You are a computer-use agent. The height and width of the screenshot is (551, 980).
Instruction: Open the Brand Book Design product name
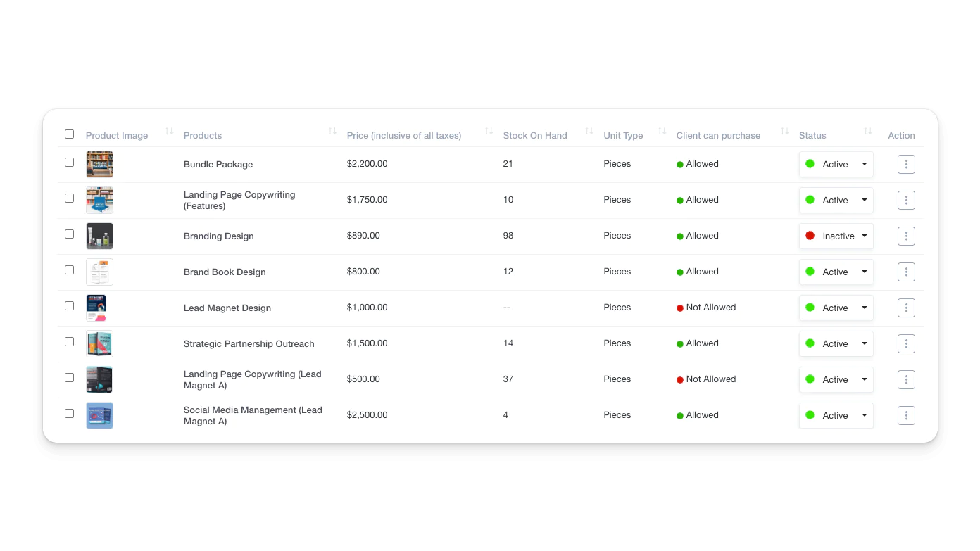[x=225, y=272]
